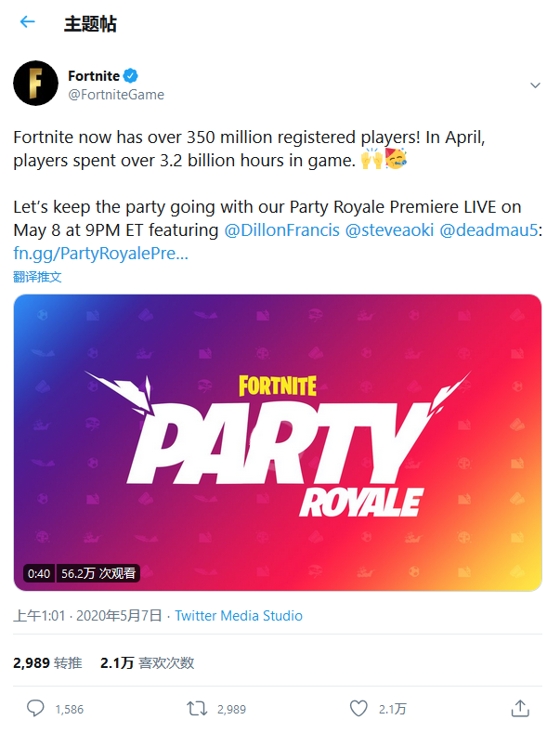The height and width of the screenshot is (733, 560).
Task: Click the share upload icon
Action: (520, 709)
